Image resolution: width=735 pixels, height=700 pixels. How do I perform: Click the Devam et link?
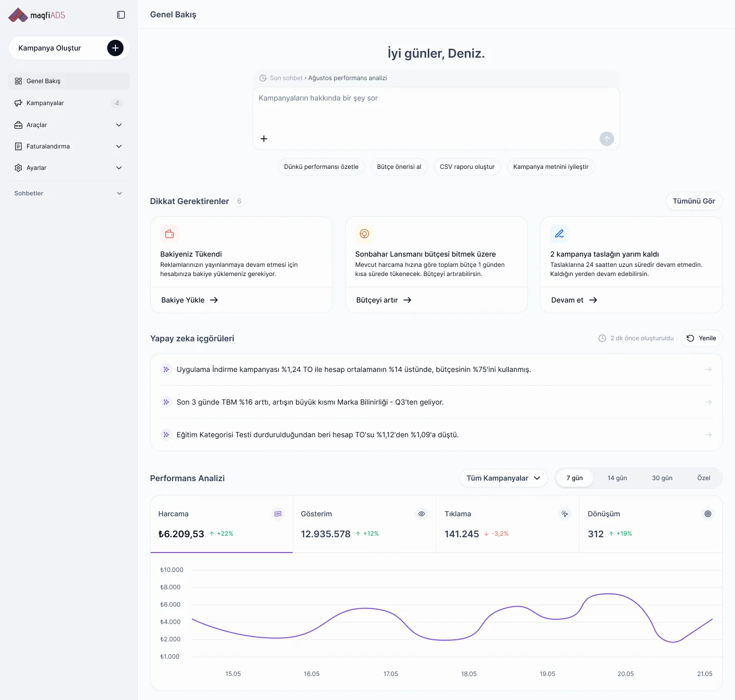pos(574,300)
